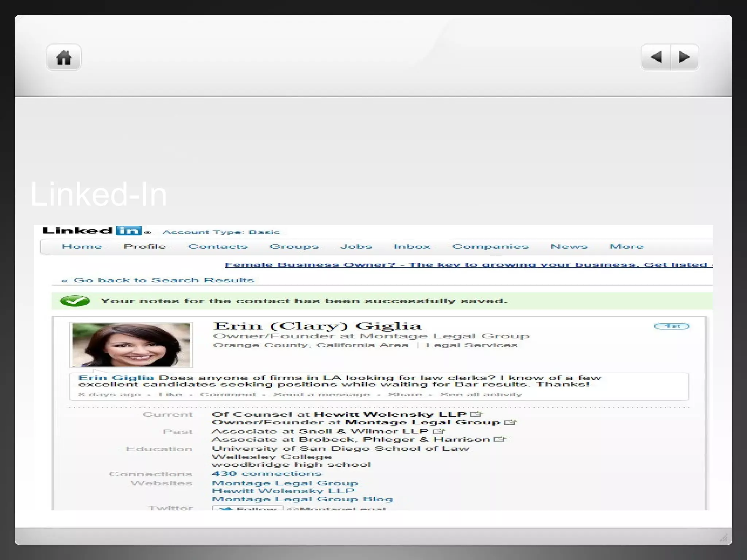Open the Contacts menu tab
The height and width of the screenshot is (560, 747).
point(218,246)
